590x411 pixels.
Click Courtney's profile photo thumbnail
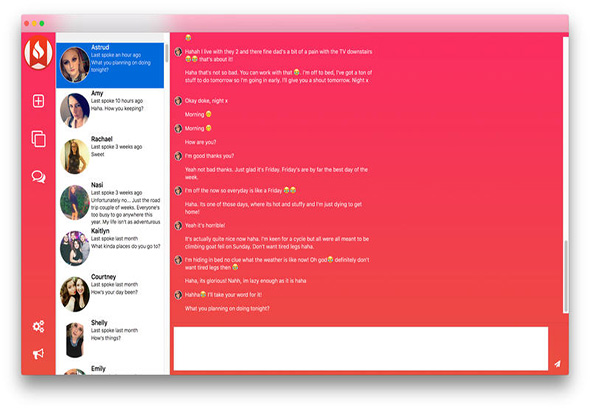click(75, 294)
